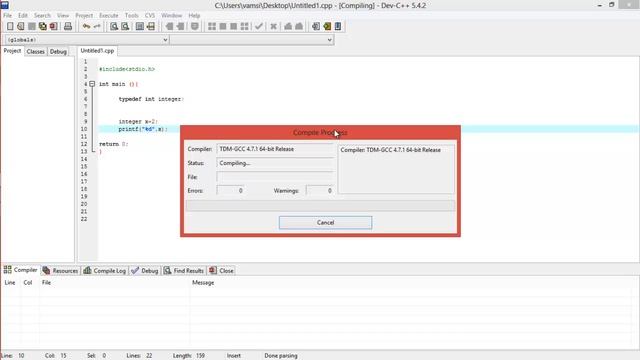Open the Help menu

(x=194, y=15)
